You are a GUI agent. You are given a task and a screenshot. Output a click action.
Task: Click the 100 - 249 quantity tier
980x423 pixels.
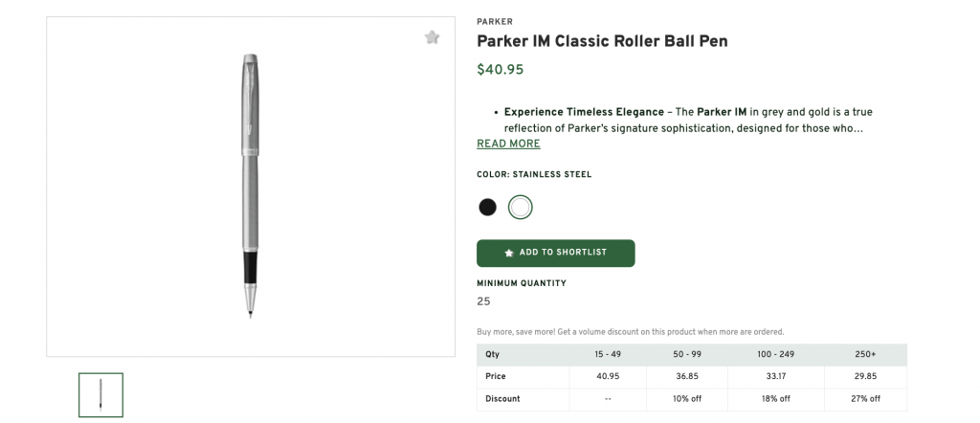click(x=776, y=354)
